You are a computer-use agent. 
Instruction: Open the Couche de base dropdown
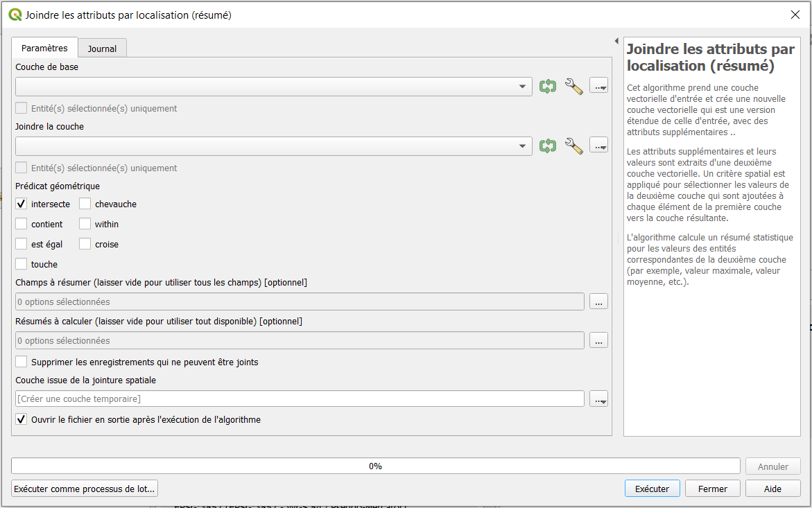click(x=273, y=87)
